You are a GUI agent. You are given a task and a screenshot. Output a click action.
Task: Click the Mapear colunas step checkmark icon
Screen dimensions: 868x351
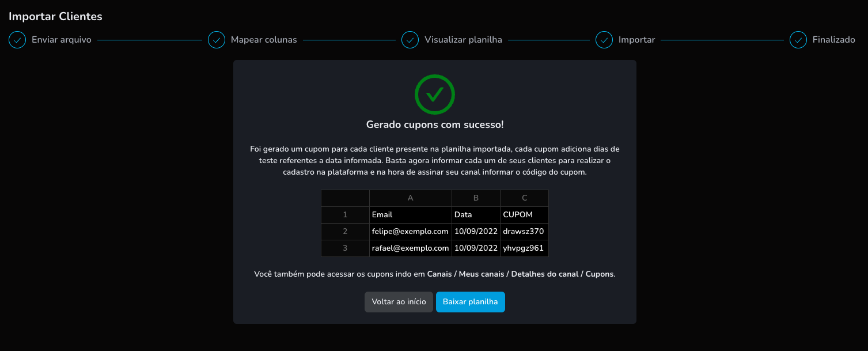[x=217, y=40]
